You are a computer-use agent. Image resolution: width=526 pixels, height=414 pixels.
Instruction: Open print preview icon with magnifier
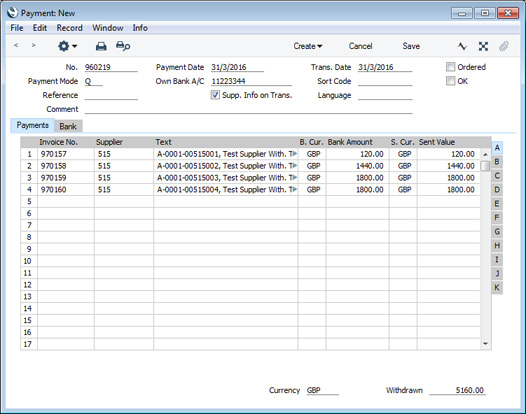[123, 46]
